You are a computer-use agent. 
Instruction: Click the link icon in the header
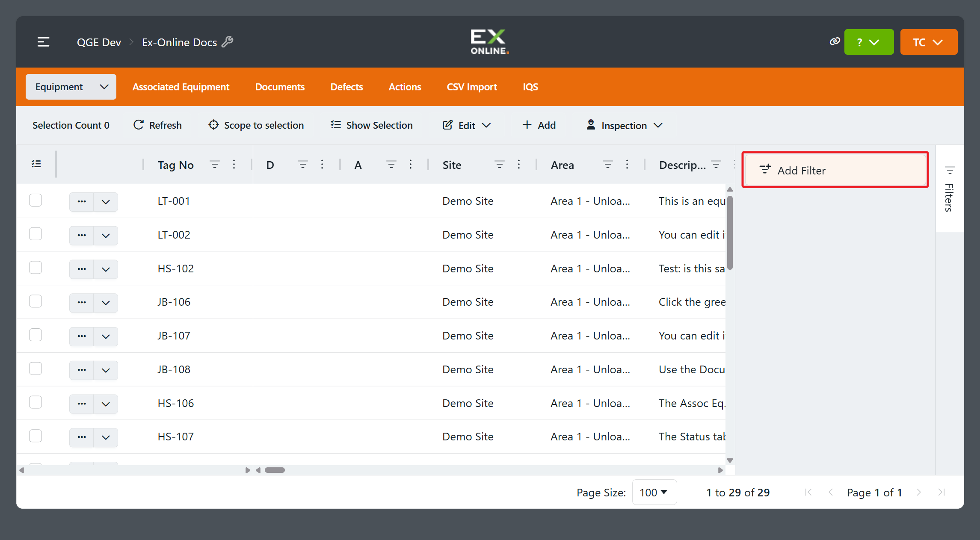(835, 41)
